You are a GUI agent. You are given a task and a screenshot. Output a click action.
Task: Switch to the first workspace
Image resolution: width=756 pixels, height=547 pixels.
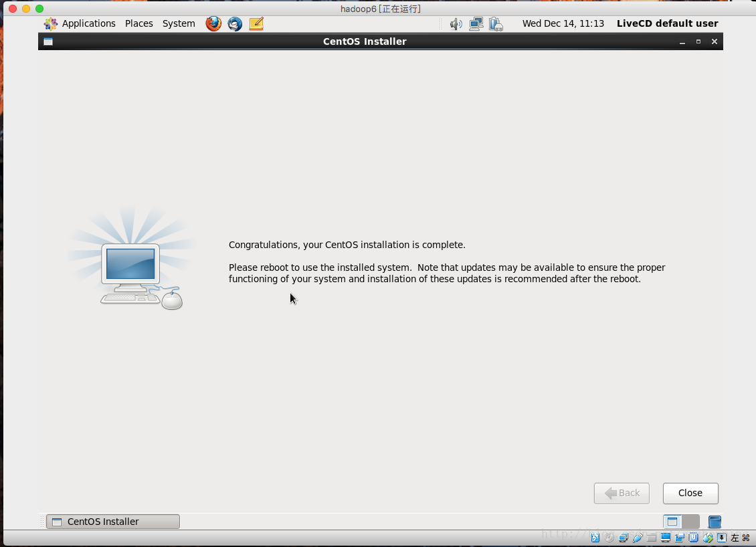pyautogui.click(x=672, y=522)
